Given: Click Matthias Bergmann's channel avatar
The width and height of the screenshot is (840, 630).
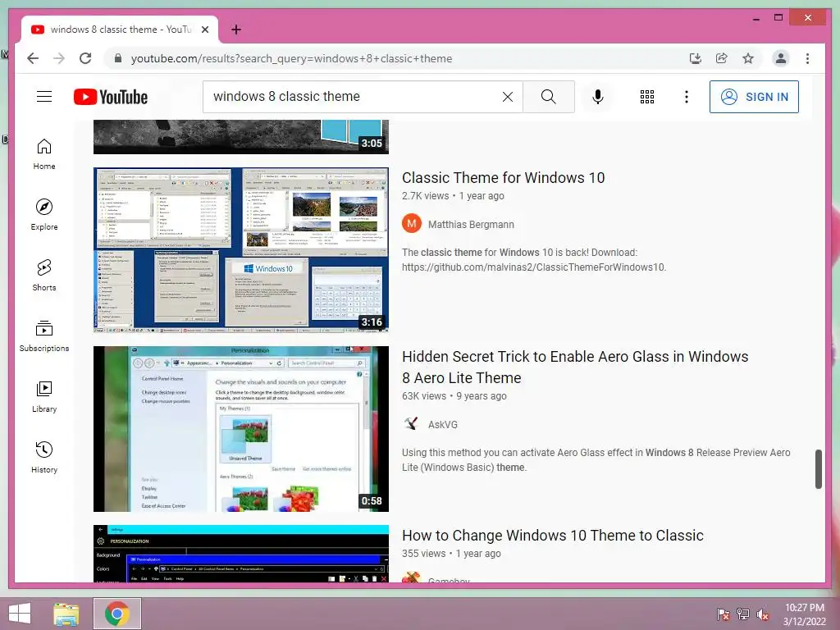Looking at the screenshot, I should click(x=412, y=223).
